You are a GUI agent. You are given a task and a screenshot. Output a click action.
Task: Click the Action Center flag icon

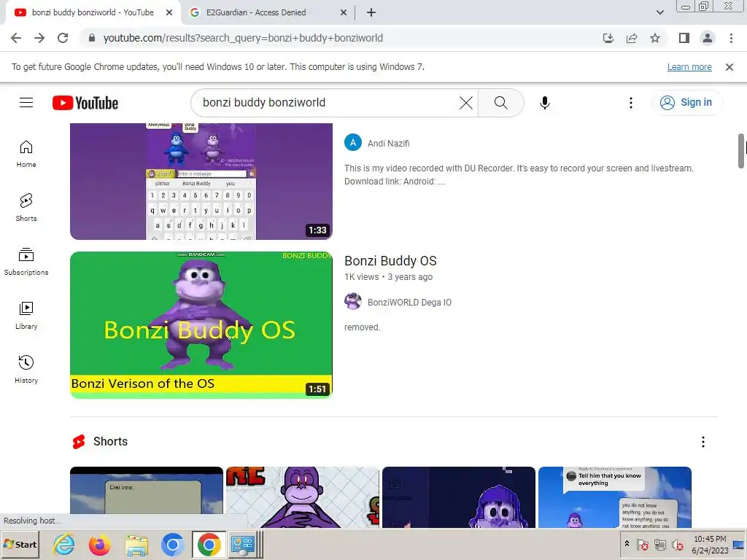click(x=642, y=544)
